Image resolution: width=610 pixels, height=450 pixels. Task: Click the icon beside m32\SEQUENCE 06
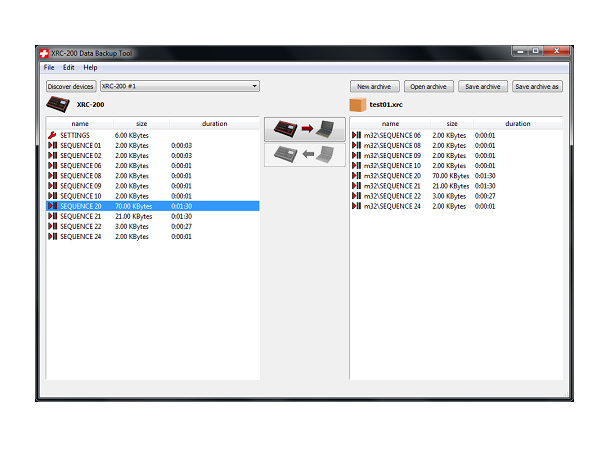(x=356, y=135)
